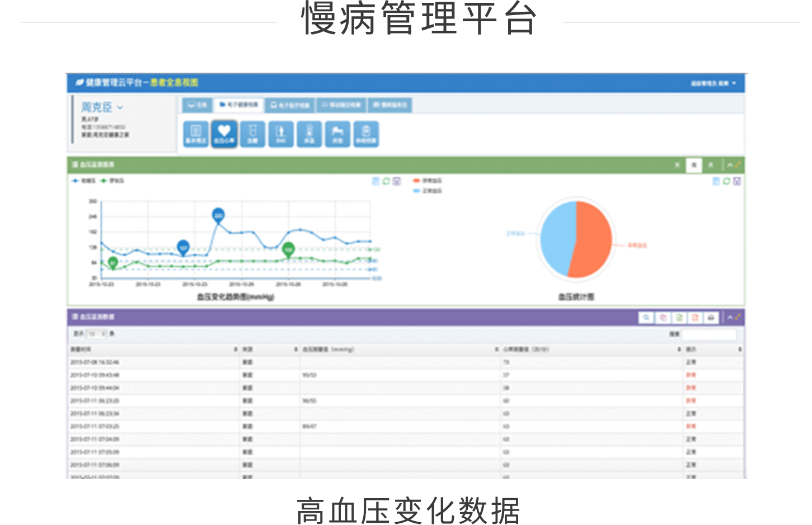
Task: Open the fifth service package tab
Action: pyautogui.click(x=390, y=105)
